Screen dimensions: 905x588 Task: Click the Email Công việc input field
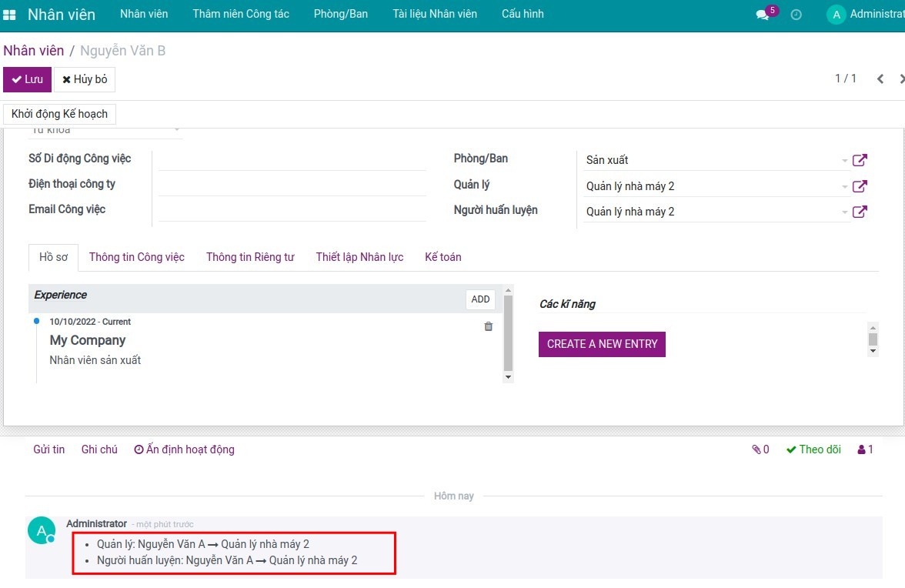[292, 209]
